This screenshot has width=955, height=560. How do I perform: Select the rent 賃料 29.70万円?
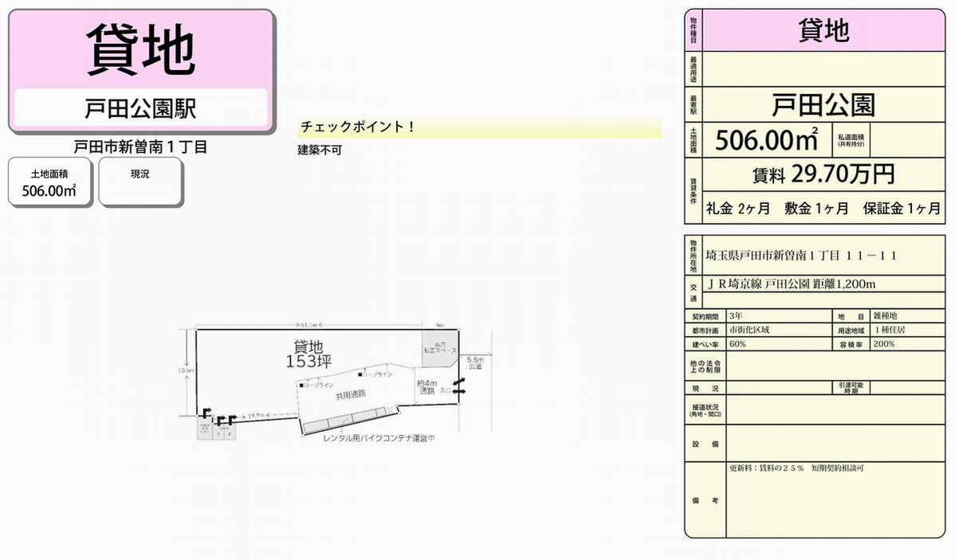click(823, 175)
